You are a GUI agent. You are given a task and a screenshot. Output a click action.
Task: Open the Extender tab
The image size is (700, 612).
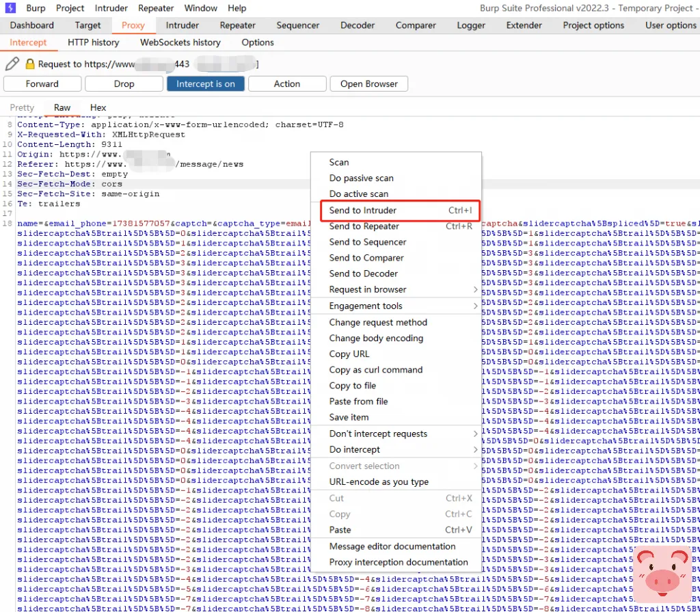[x=524, y=25]
